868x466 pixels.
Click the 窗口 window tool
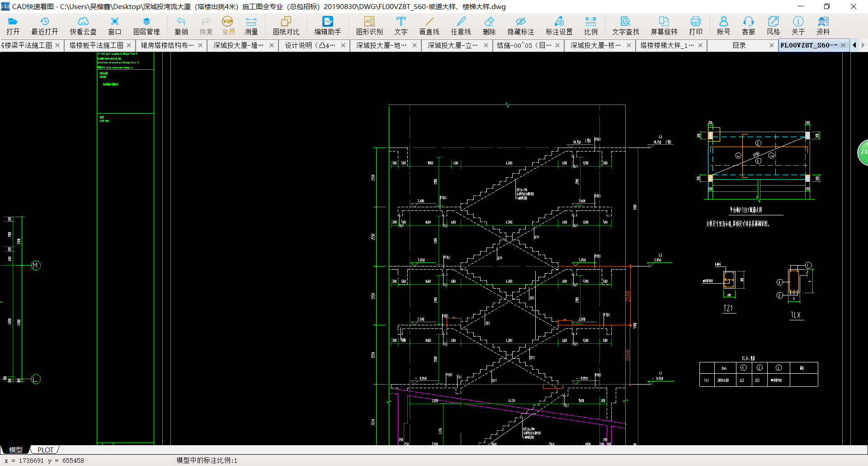[115, 26]
